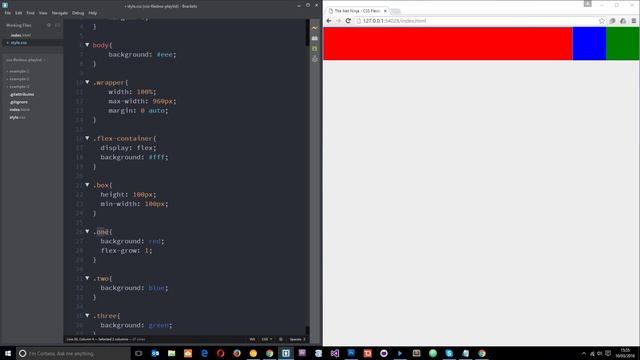The image size is (640, 360).
Task: Open Outlook from the taskbar
Action: click(155, 353)
